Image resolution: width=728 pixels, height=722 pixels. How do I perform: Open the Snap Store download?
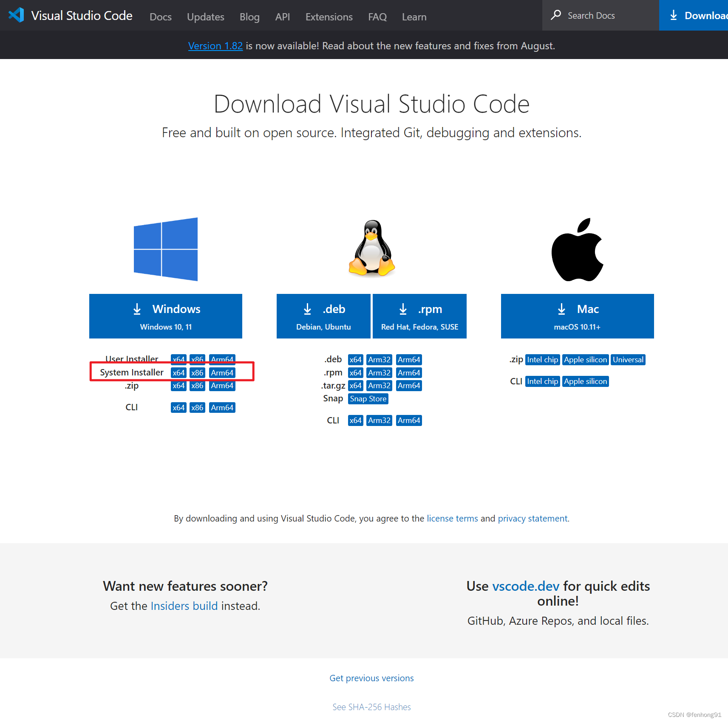(x=368, y=398)
